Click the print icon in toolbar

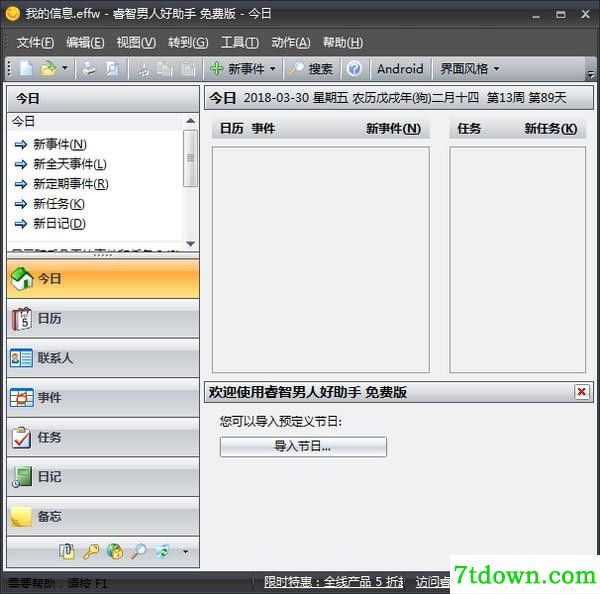(x=89, y=69)
